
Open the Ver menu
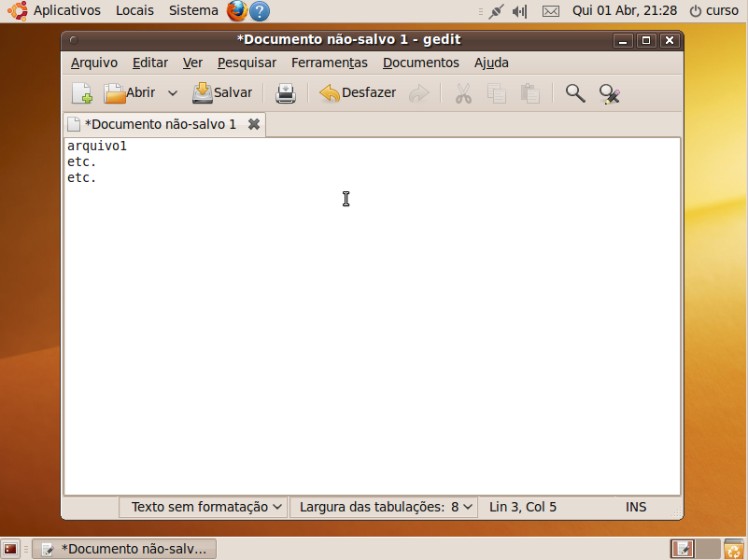coord(192,63)
